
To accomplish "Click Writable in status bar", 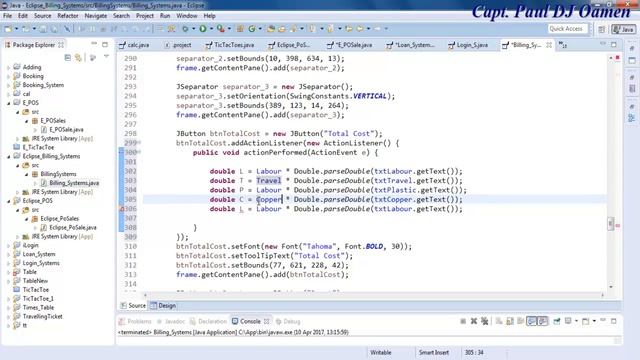I will tap(380, 352).
